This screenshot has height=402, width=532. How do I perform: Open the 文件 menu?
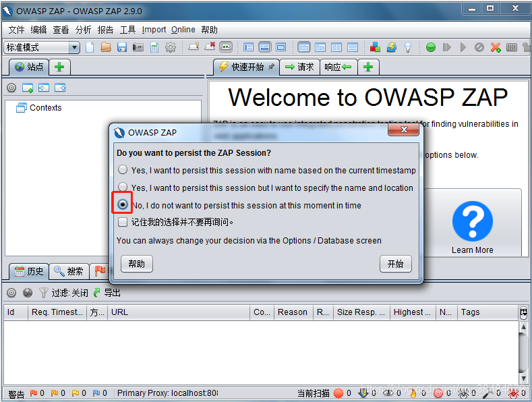(16, 30)
